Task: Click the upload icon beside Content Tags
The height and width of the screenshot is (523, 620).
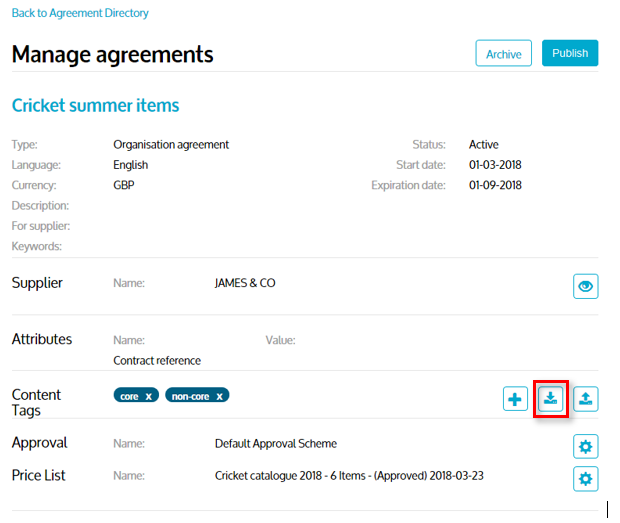Action: tap(585, 400)
